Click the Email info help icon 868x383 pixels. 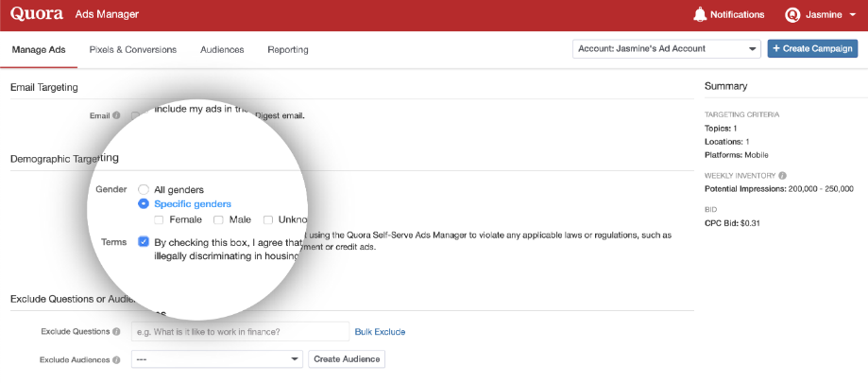point(117,115)
